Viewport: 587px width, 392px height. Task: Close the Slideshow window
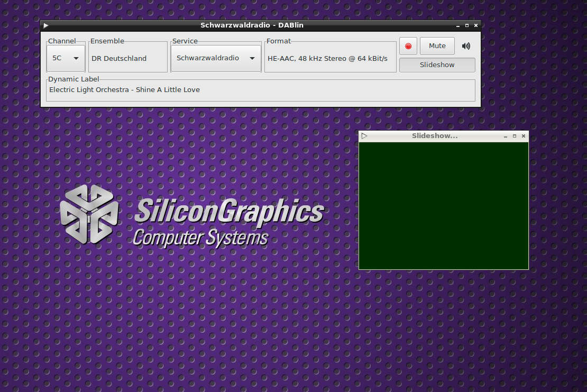pyautogui.click(x=524, y=136)
